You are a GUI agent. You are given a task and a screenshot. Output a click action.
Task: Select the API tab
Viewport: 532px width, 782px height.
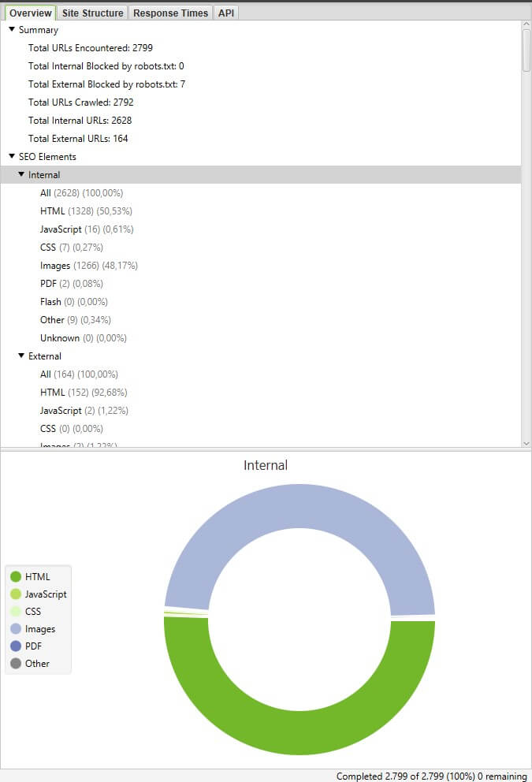point(227,13)
